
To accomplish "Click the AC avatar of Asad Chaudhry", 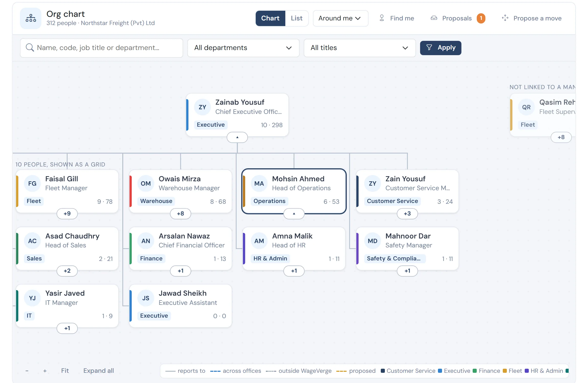I will (x=32, y=241).
